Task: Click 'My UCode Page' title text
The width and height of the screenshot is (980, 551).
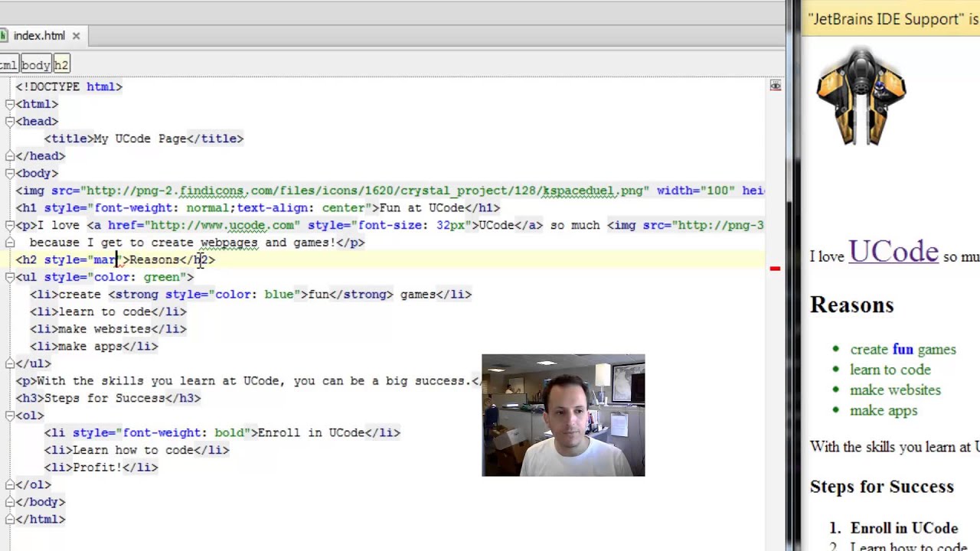Action: [x=140, y=139]
